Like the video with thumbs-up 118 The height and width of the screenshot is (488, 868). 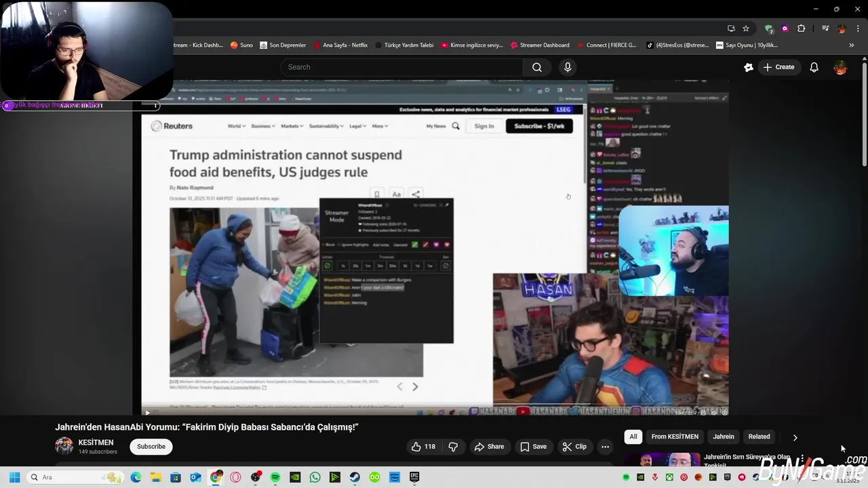coord(423,447)
